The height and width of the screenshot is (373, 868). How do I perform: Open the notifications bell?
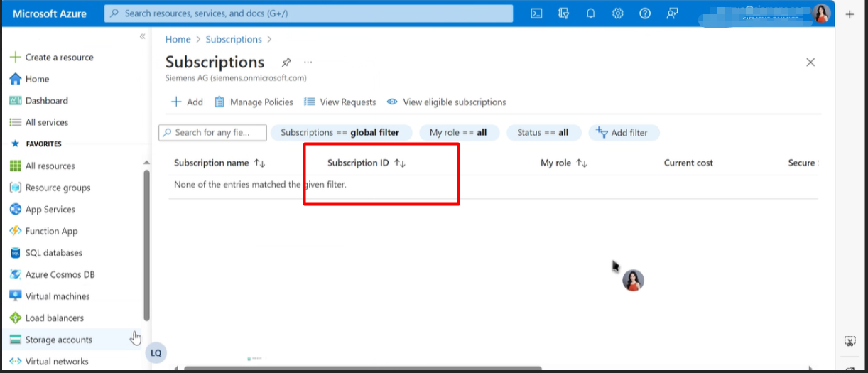[591, 13]
